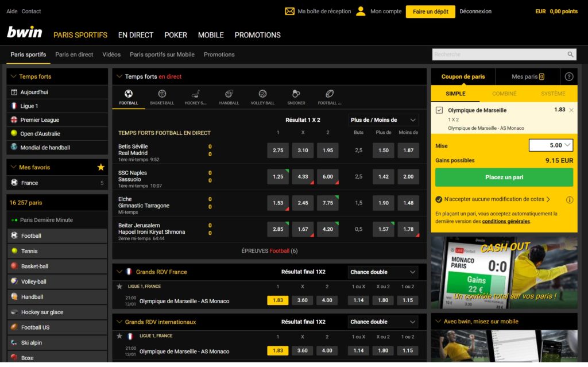Open the bet slip help question icon
The height and width of the screenshot is (367, 588).
(569, 76)
